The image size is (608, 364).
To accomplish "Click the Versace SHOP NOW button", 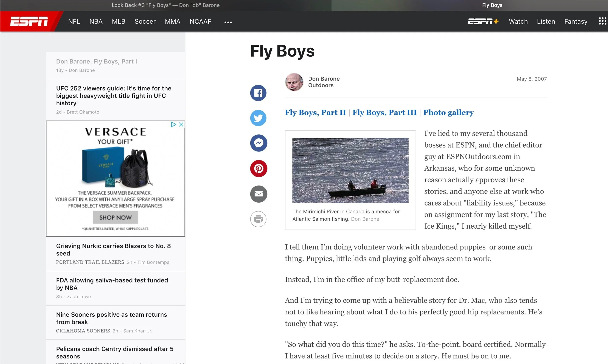I will pyautogui.click(x=115, y=217).
